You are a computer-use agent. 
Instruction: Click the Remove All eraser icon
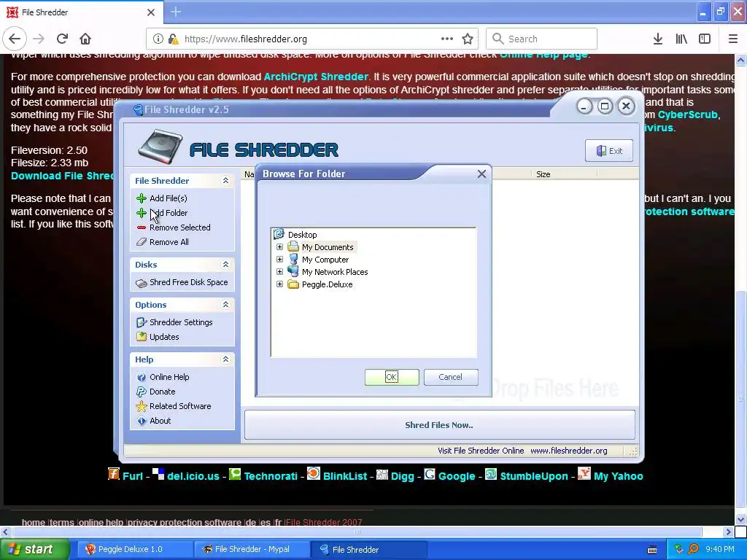(x=142, y=242)
